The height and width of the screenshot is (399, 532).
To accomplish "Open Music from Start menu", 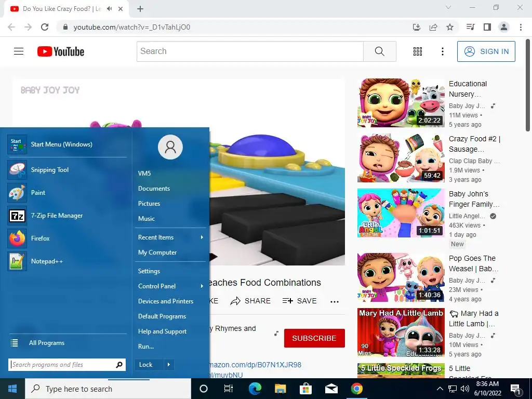I will (147, 219).
